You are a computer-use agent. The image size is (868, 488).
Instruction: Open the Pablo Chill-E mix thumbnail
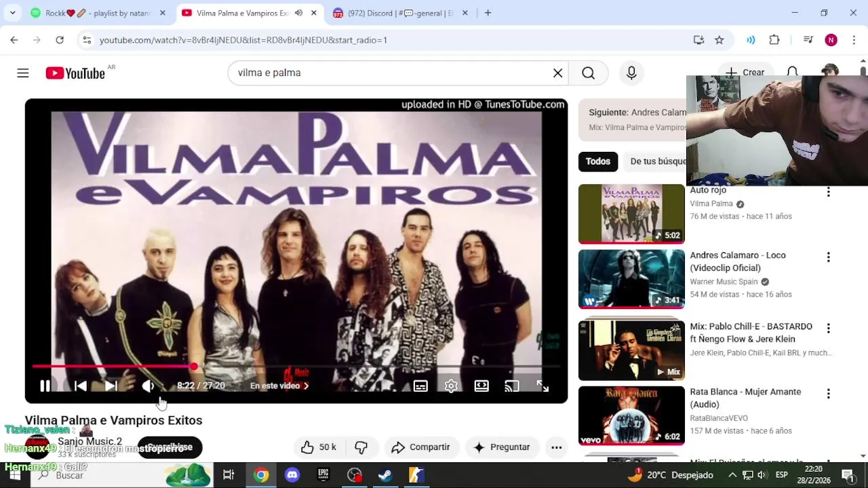click(x=631, y=350)
